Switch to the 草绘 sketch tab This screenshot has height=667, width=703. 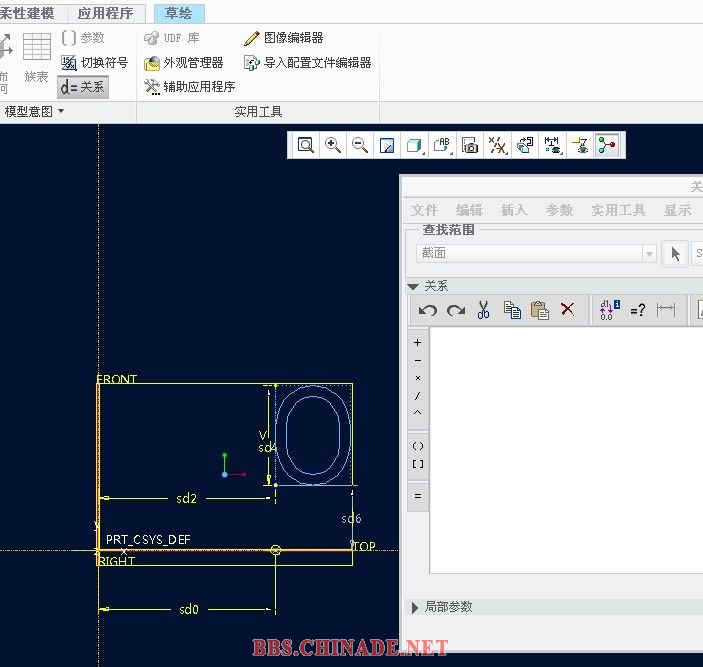(179, 13)
